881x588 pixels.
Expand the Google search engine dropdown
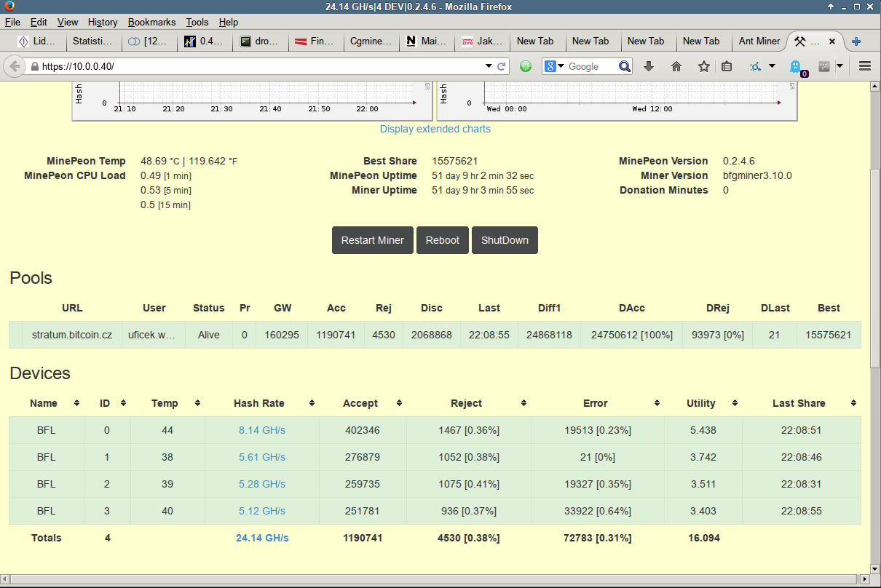click(x=561, y=66)
